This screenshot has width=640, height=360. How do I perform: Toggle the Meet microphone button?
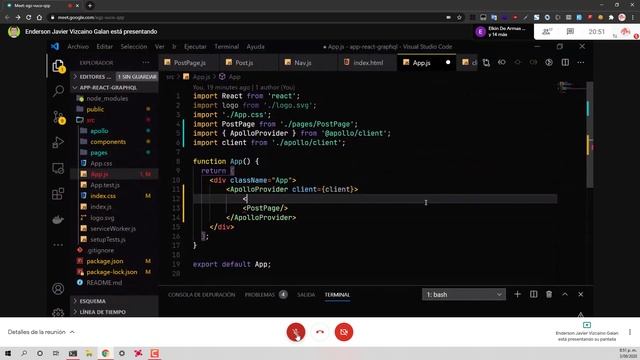(x=296, y=332)
